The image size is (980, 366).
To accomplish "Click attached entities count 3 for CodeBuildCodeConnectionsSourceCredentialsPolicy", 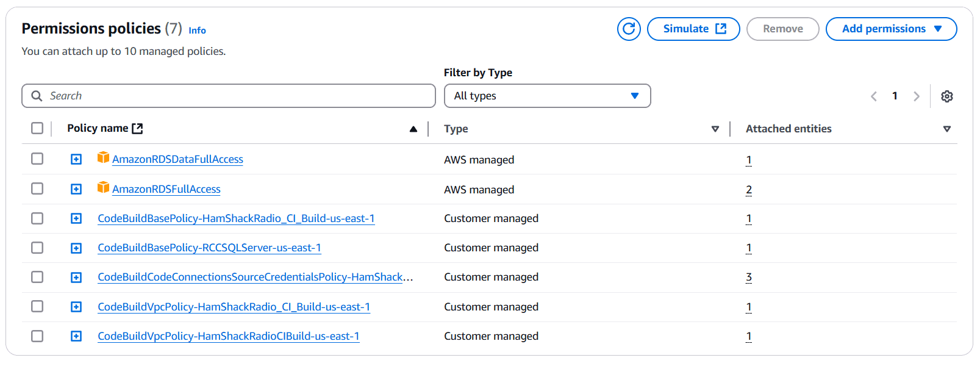I will point(749,277).
